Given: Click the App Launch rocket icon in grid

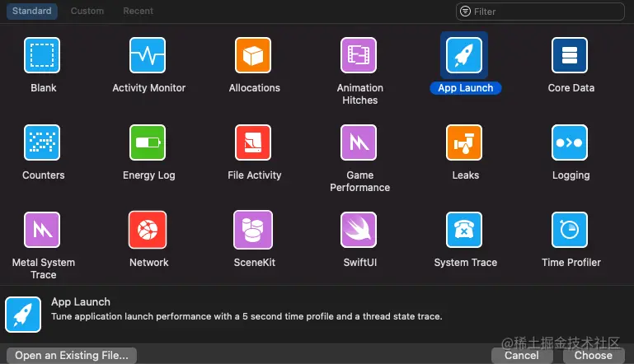Looking at the screenshot, I should coord(464,55).
